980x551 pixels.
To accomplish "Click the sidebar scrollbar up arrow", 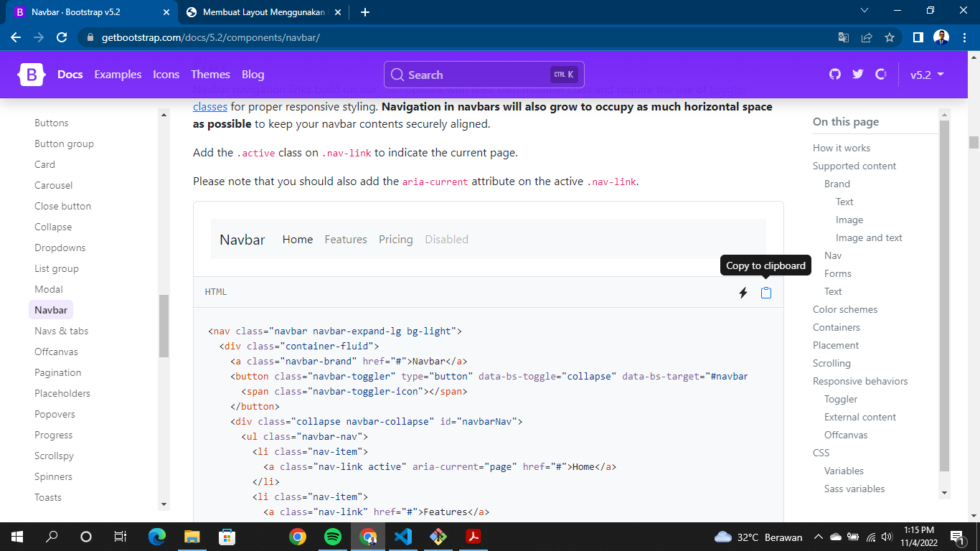I will point(164,114).
